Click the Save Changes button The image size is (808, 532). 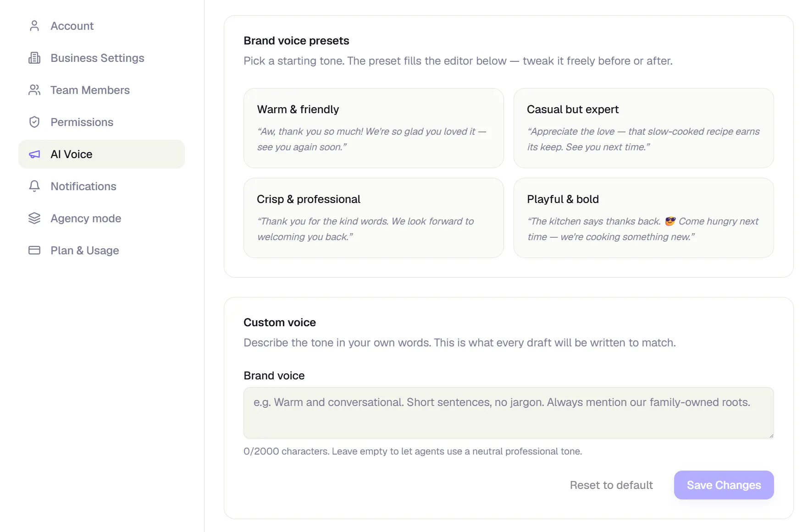pyautogui.click(x=724, y=485)
